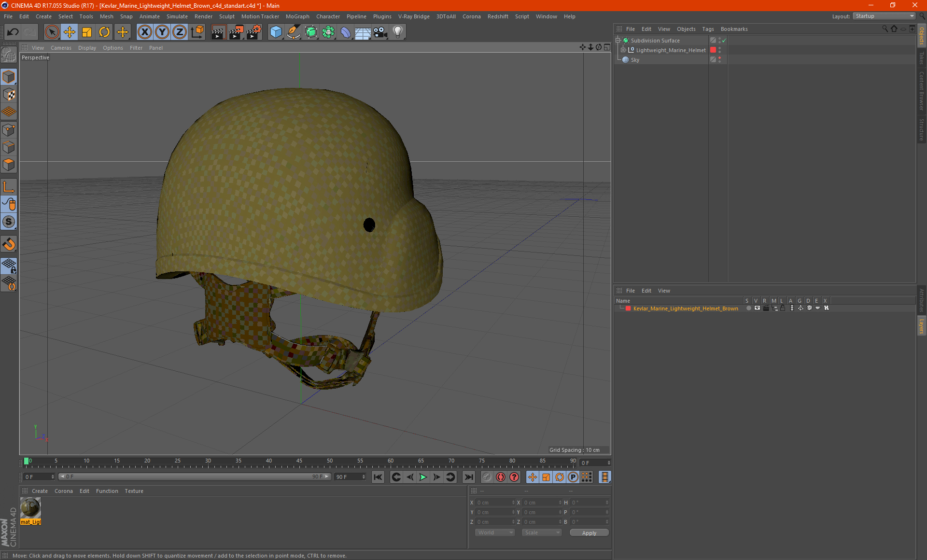Render the current view clapperboard icon
The width and height of the screenshot is (927, 560).
(x=218, y=32)
